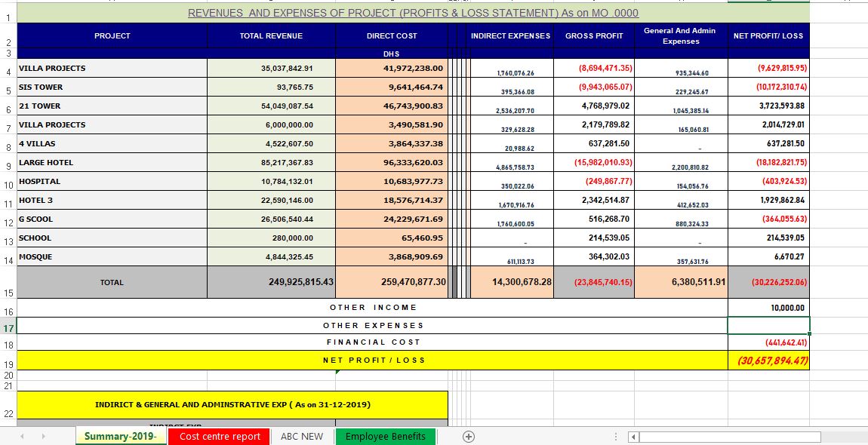The height and width of the screenshot is (445, 868).
Task: Select the GROSS PROFIT header cell
Action: pos(594,35)
